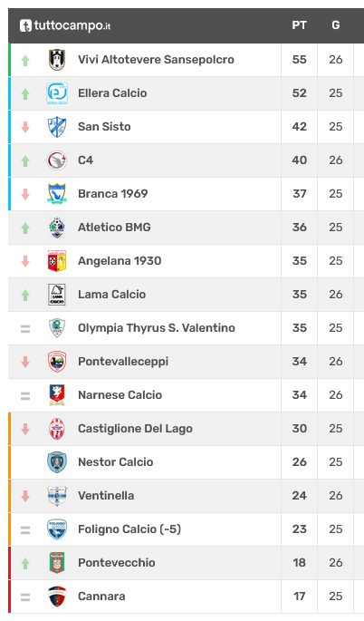Sort standings by the PT column header

pos(299,25)
